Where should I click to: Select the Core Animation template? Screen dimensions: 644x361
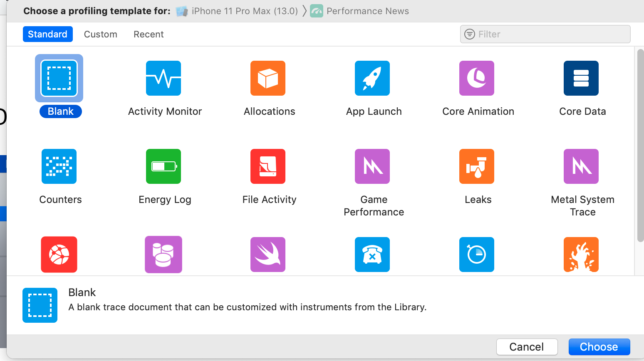[477, 78]
